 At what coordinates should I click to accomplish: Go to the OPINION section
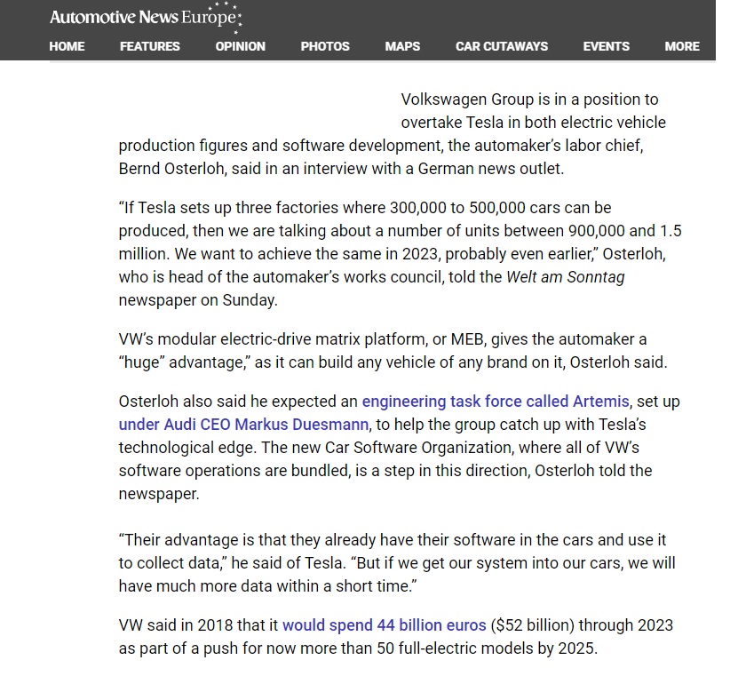pos(241,46)
